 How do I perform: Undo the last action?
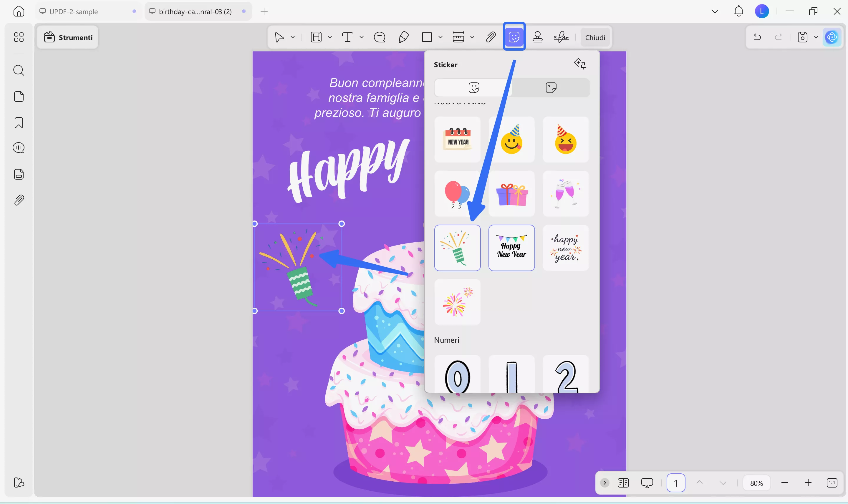pyautogui.click(x=757, y=37)
